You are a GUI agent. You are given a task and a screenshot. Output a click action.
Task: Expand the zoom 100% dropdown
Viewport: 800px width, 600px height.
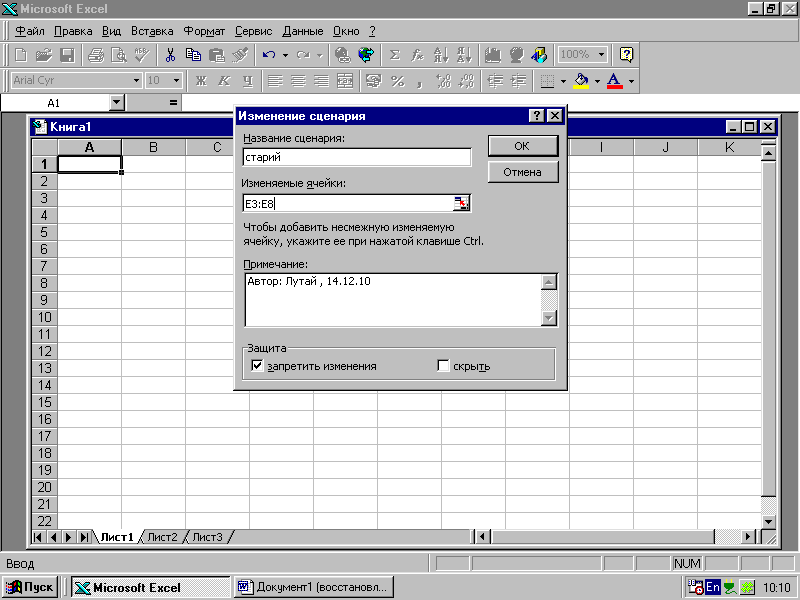602,55
